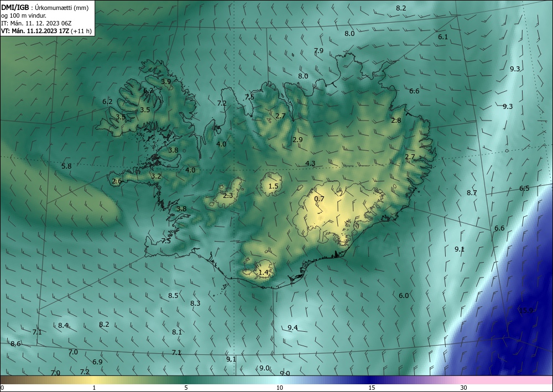Click the pale yellow section of the color scale
Viewport: 553px width, 392px height.
tap(94, 380)
